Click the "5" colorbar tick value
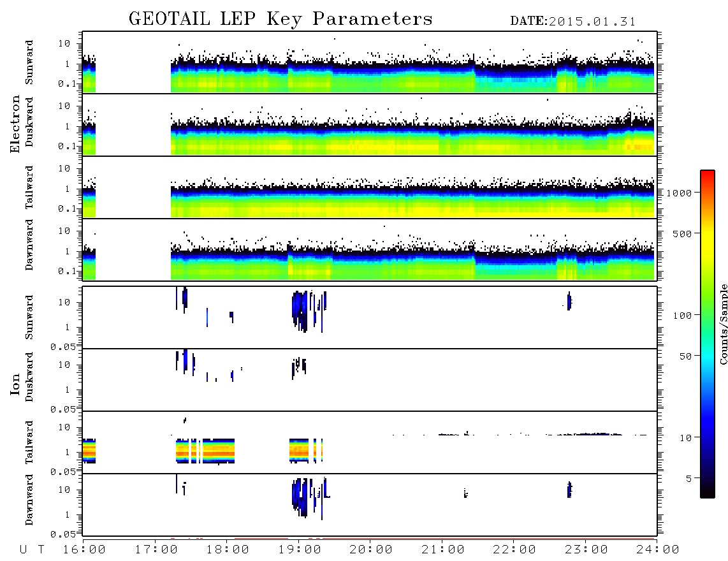The width and height of the screenshot is (728, 561). click(x=689, y=479)
